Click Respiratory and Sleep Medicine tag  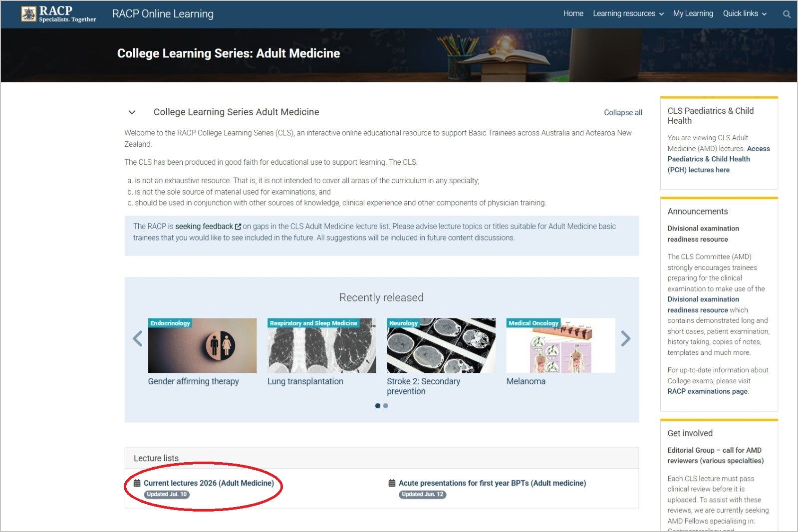point(313,323)
